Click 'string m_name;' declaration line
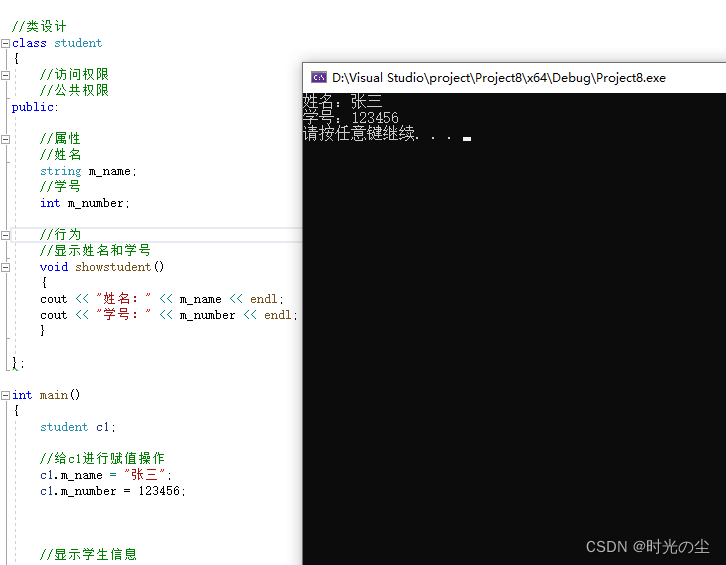This screenshot has height=565, width=726. (x=88, y=171)
